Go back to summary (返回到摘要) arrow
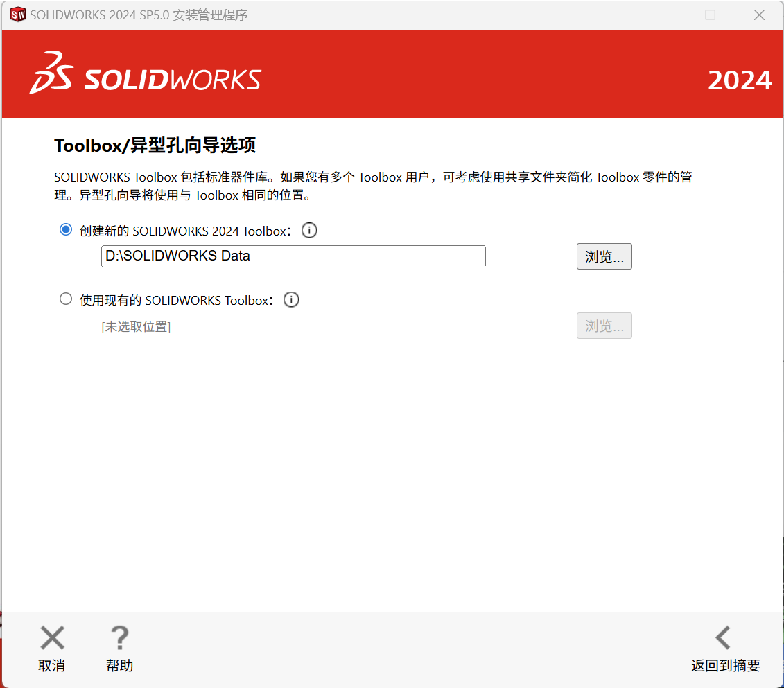The width and height of the screenshot is (784, 688). [x=724, y=637]
